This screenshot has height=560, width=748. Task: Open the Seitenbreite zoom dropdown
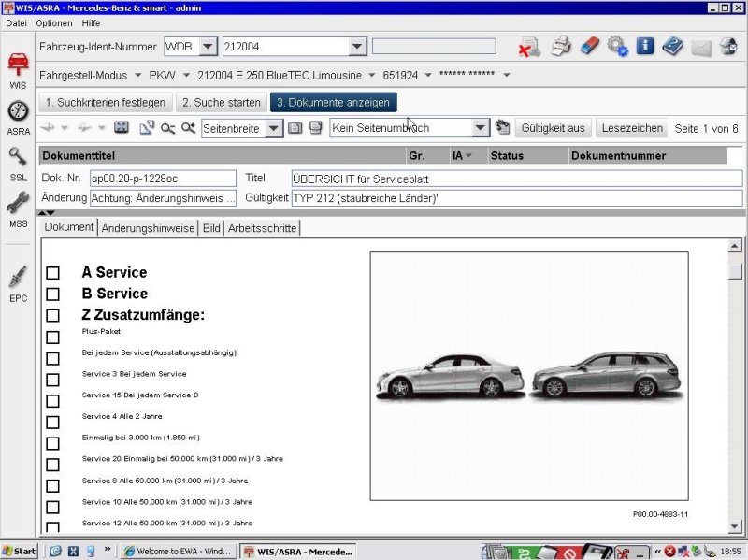click(x=274, y=128)
